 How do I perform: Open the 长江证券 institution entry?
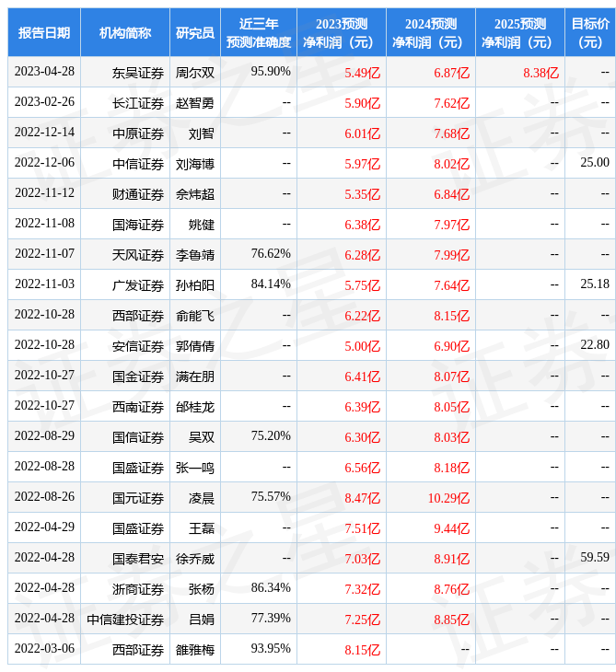(x=138, y=103)
